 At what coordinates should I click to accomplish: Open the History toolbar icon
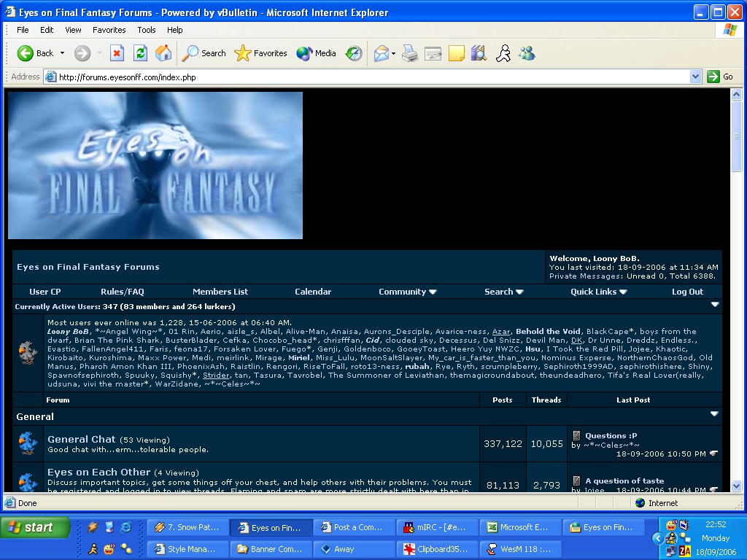point(354,53)
